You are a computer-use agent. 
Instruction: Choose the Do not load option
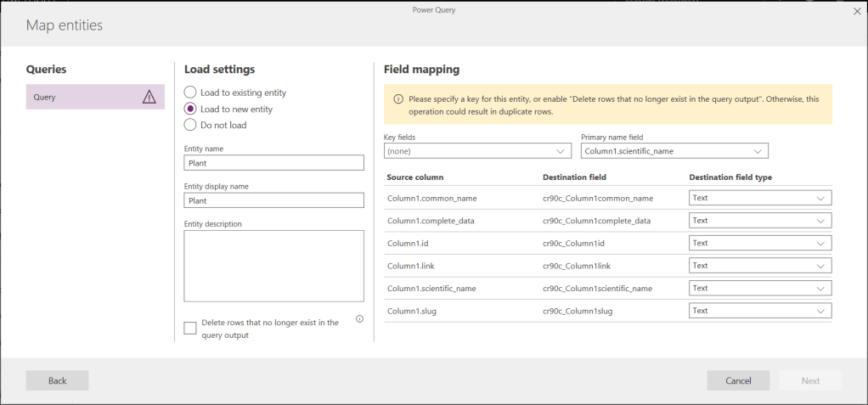click(190, 125)
